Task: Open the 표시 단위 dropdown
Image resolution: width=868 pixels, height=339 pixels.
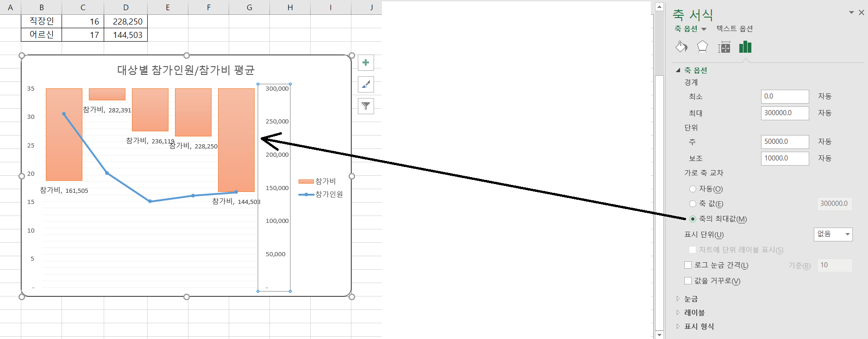Action: (x=833, y=234)
